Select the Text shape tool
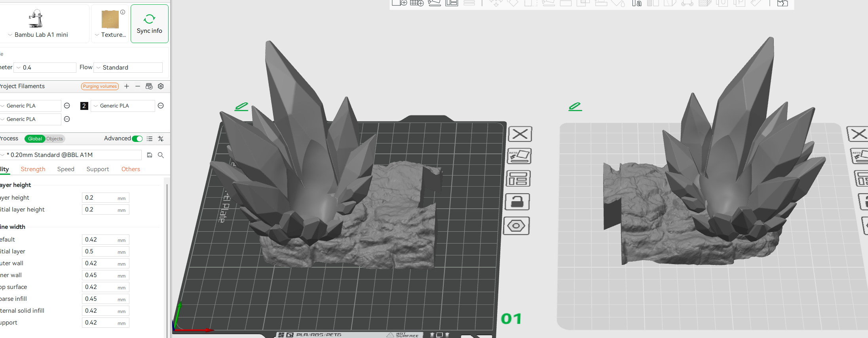 (x=636, y=3)
